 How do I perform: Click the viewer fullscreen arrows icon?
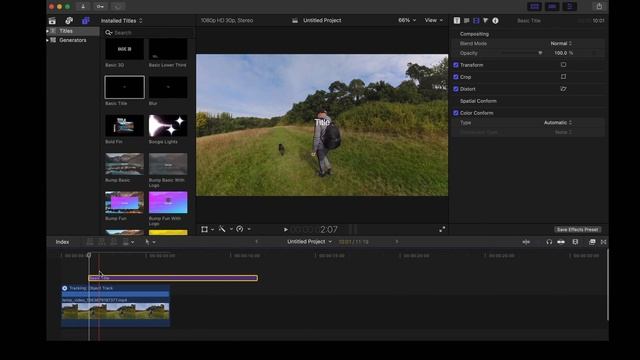click(442, 229)
